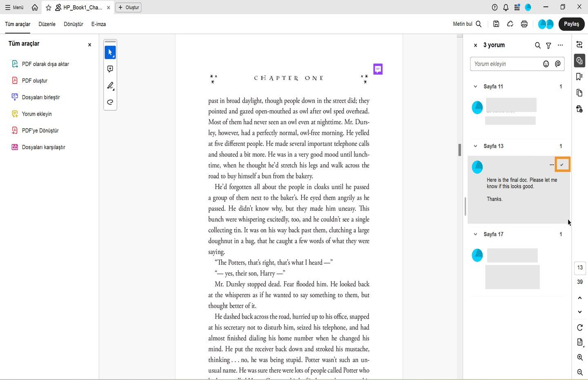Choose the PDF'ye Dönüştür tool
The width and height of the screenshot is (588, 380).
click(x=35, y=131)
